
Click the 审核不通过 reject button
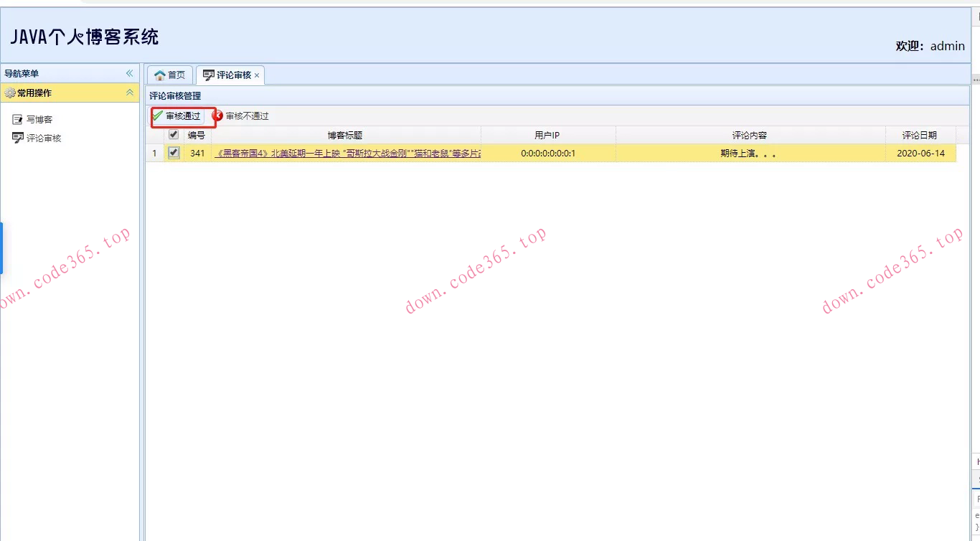[241, 116]
